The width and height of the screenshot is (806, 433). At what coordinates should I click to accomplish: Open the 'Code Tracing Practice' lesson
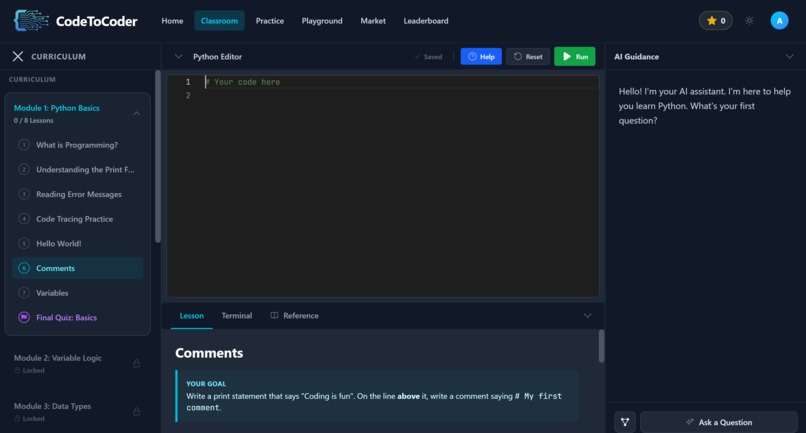(78, 219)
